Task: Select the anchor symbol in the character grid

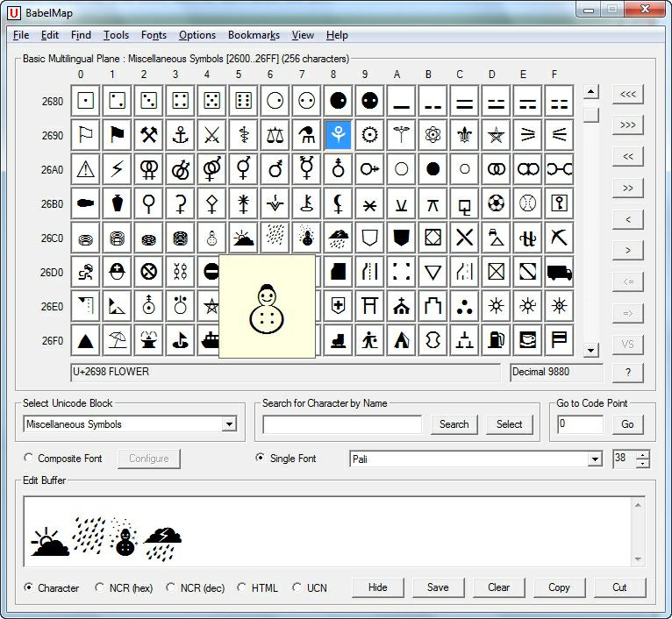Action: coord(180,135)
